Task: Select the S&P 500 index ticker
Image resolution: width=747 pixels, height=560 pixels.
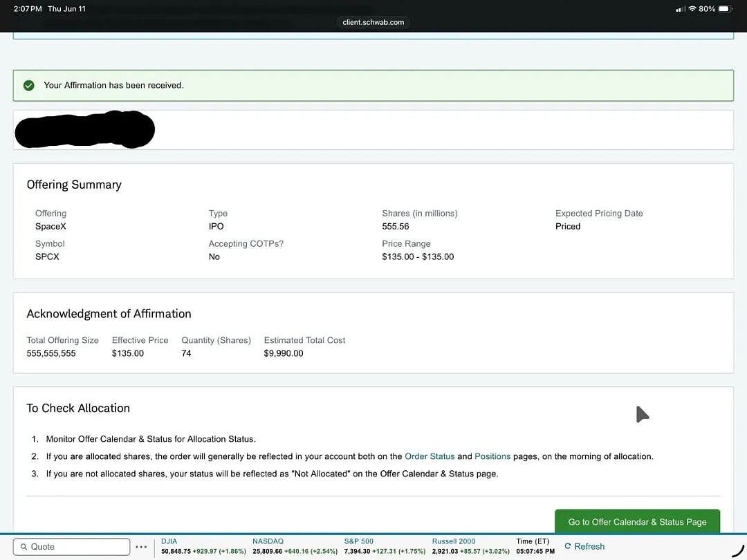Action: pos(385,546)
